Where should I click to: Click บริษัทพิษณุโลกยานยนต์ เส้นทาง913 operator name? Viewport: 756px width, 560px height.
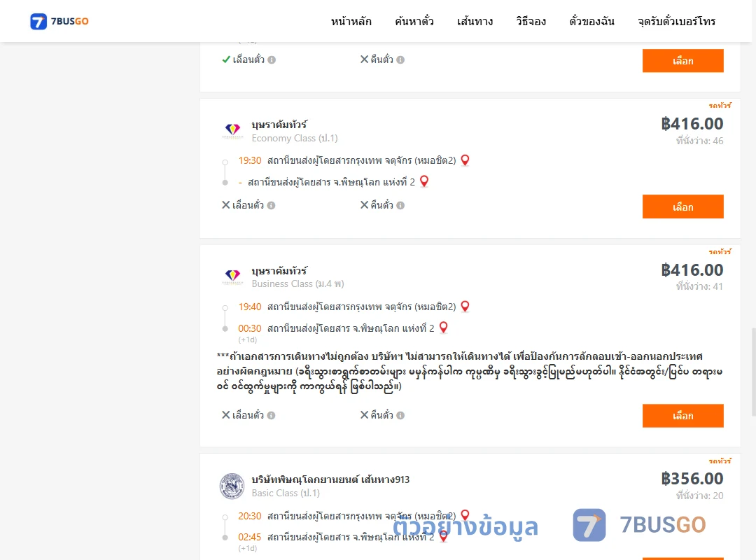330,479
